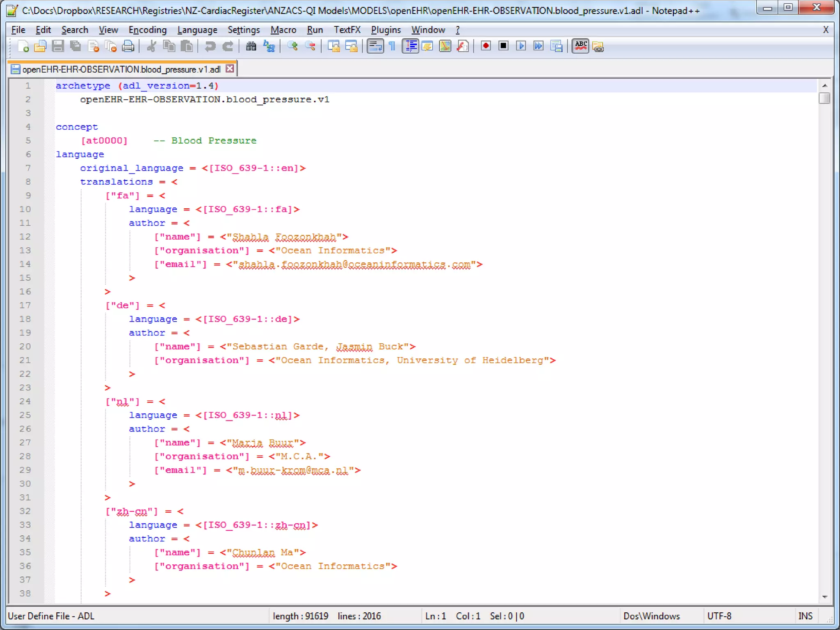This screenshot has width=840, height=630.
Task: Click INS insert mode in status bar
Action: (805, 616)
